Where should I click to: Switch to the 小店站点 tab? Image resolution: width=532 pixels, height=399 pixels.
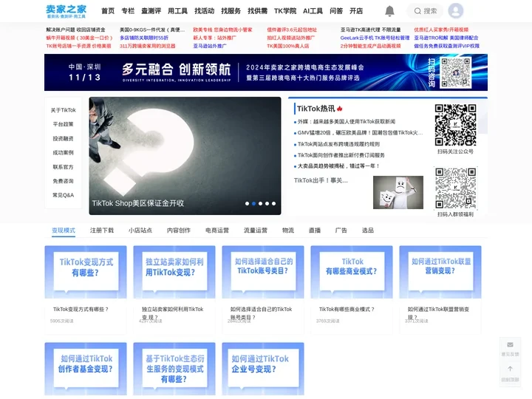point(140,231)
